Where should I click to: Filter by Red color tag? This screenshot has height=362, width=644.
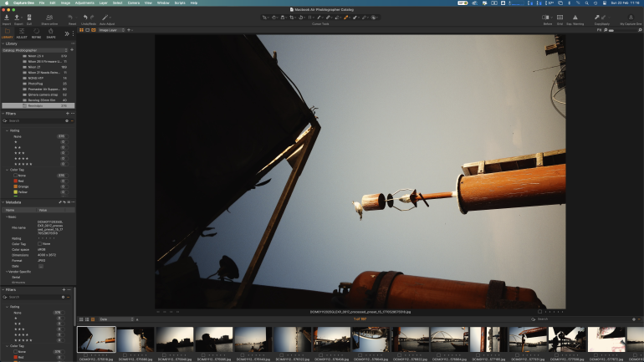[22, 180]
